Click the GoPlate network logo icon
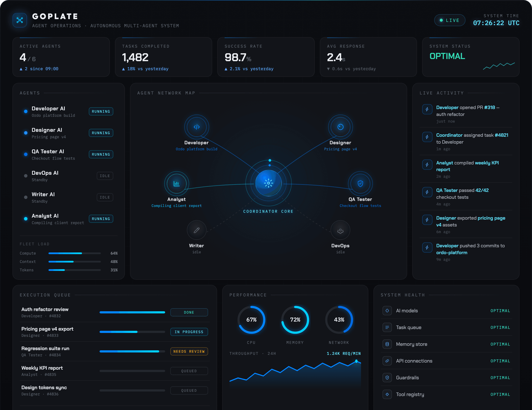The height and width of the screenshot is (410, 532). tap(20, 20)
